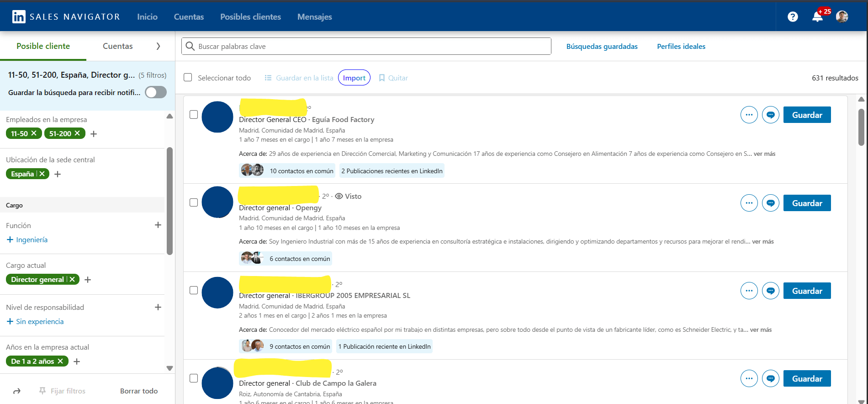Show more search type tabs chevron
This screenshot has width=868, height=404.
pos(158,46)
